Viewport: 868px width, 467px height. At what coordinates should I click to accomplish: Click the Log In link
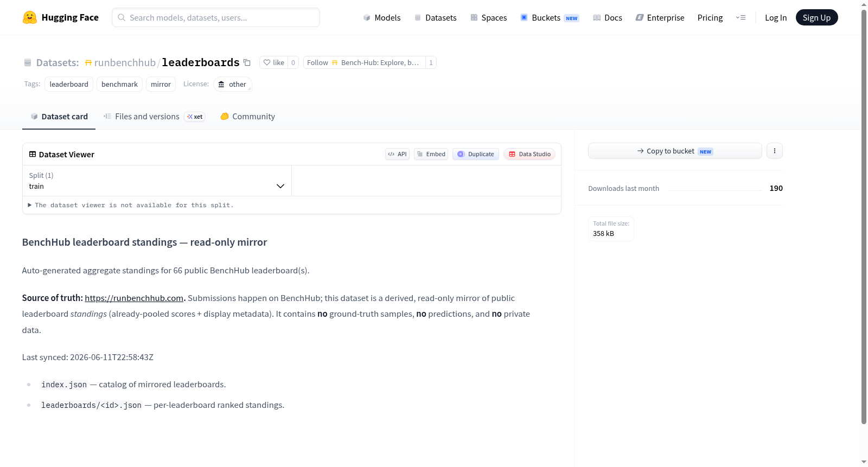click(776, 17)
